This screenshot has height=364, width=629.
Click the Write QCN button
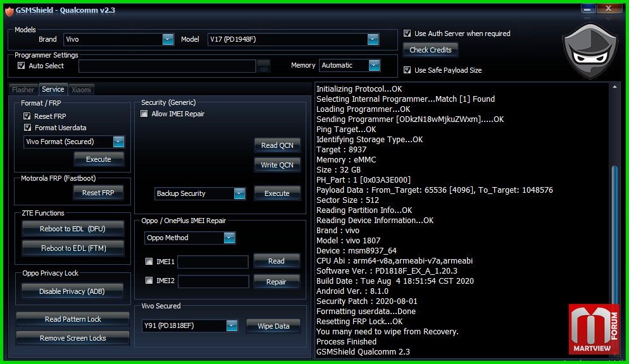tap(277, 164)
